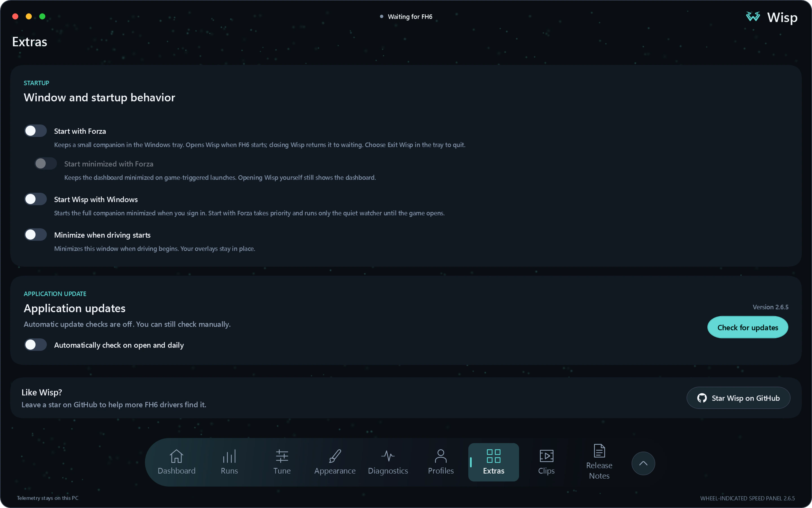The height and width of the screenshot is (508, 812).
Task: Click the waiting status dot indicator
Action: 381,16
